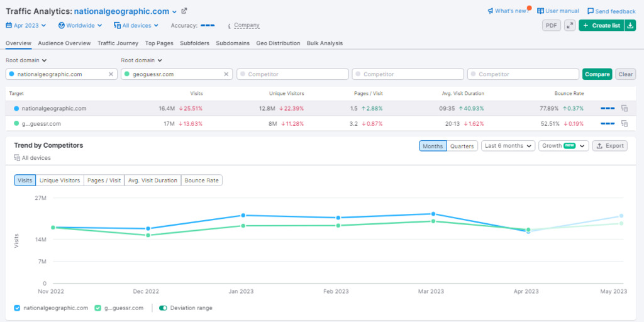
Task: Show the Pages / Visit chart metric
Action: (104, 180)
